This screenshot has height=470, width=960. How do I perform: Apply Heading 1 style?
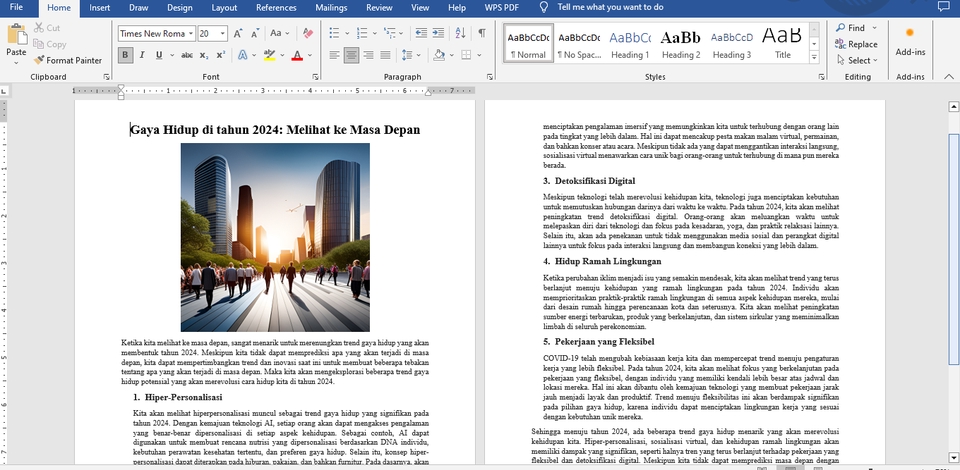point(629,43)
